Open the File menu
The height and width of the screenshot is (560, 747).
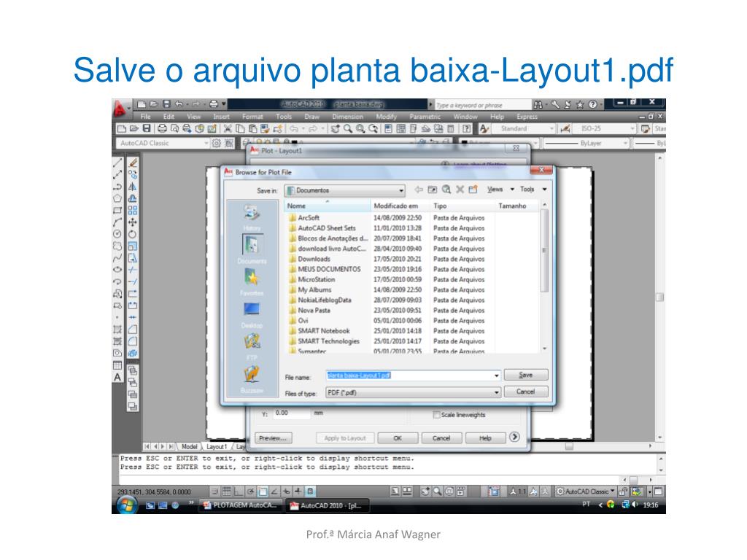click(145, 117)
